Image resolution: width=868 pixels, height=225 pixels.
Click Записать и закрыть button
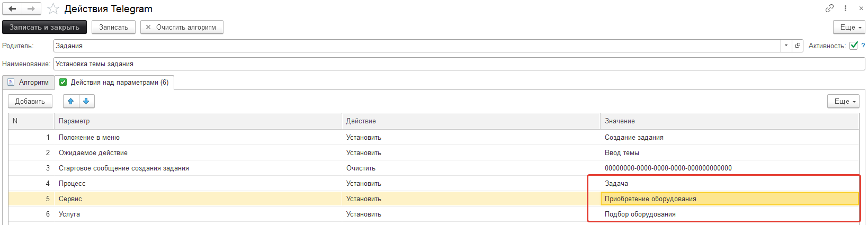point(44,27)
